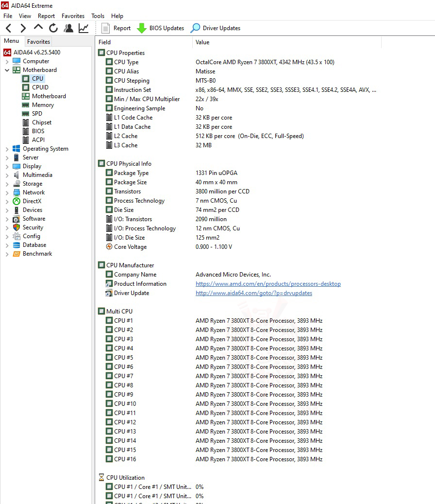Click the Computer monitor icon in tree
The height and width of the screenshot is (504, 435).
tap(17, 61)
